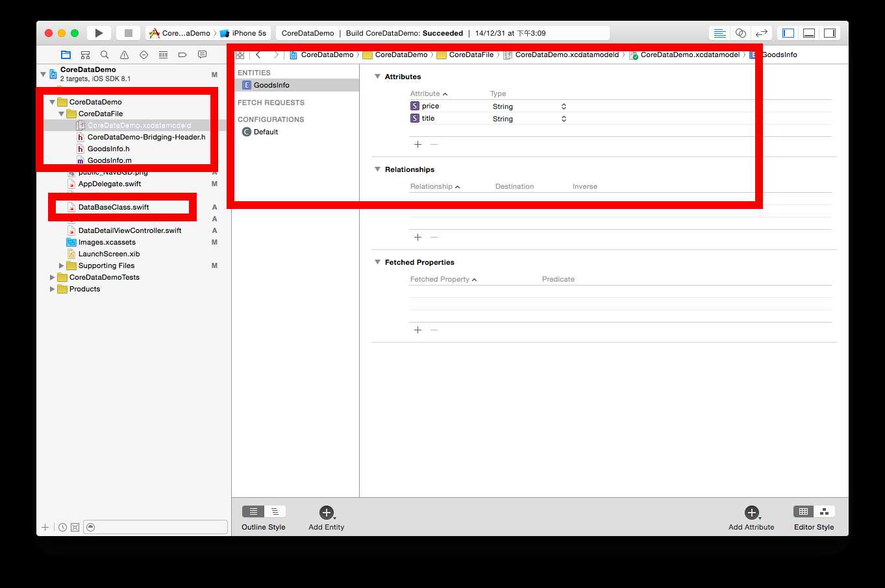The width and height of the screenshot is (885, 588).
Task: Select graph Editor Style
Action: (x=825, y=512)
